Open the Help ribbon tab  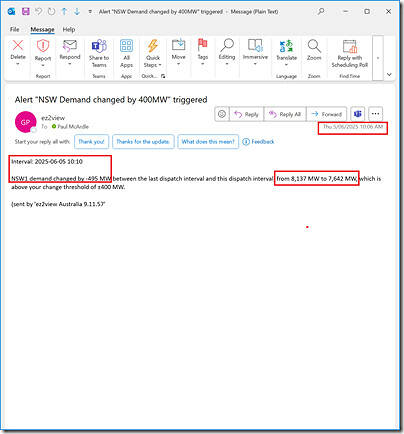[x=69, y=29]
